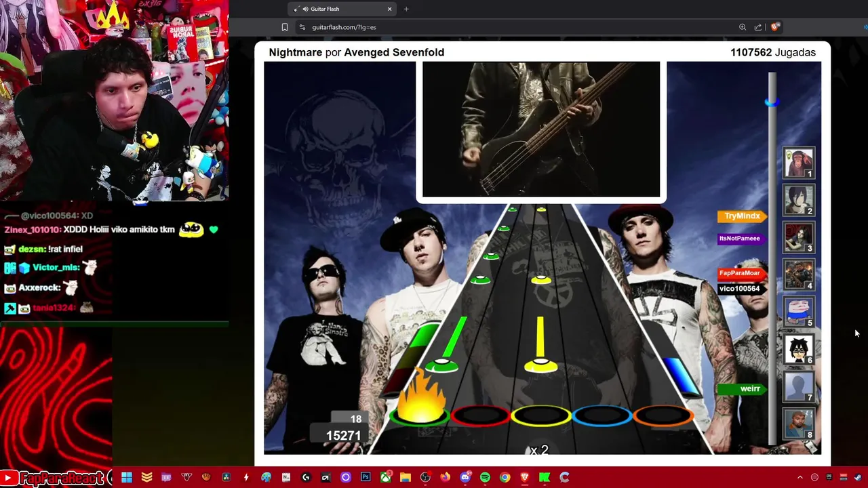Open the green Kick app in the taskbar
Viewport: 868px width, 488px height.
[545, 477]
